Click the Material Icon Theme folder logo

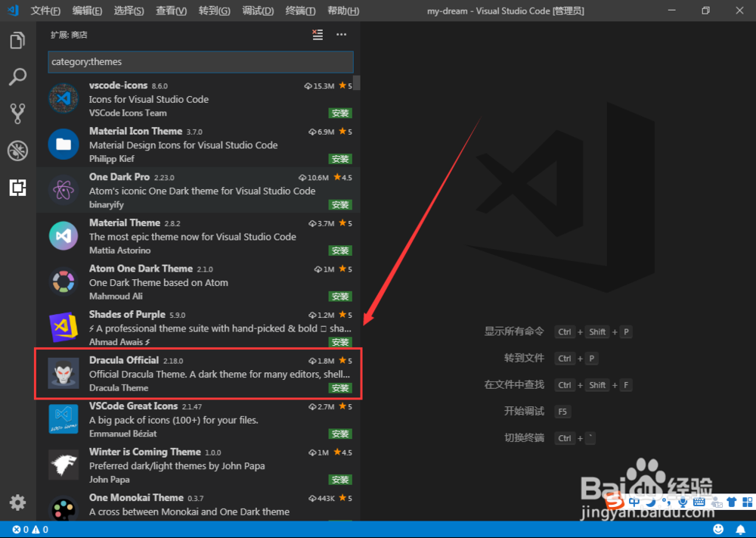pos(64,145)
